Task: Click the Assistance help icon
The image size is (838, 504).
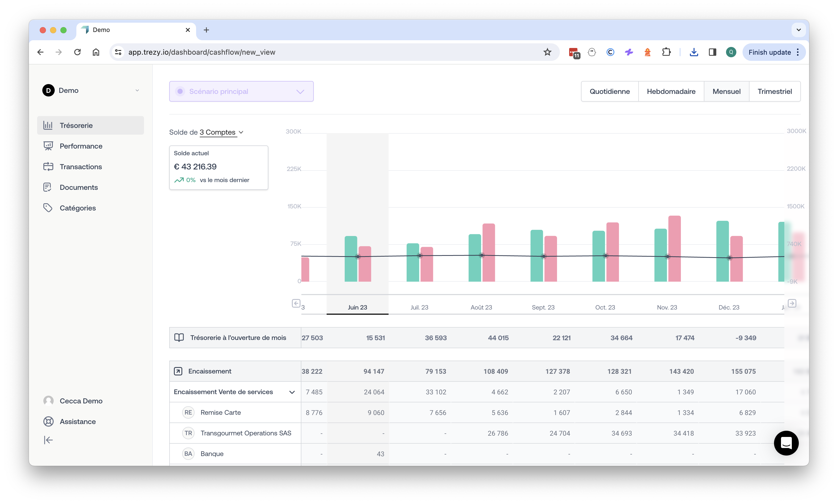Action: [x=48, y=421]
